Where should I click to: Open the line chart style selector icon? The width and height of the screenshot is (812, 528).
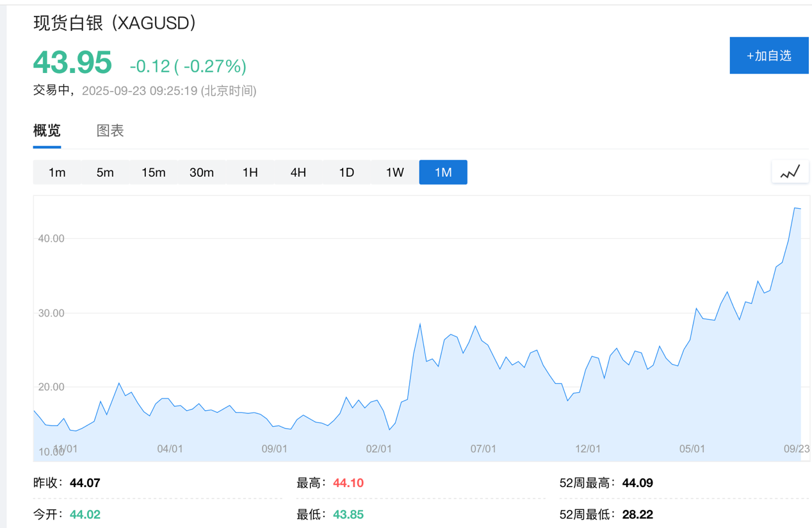[790, 172]
